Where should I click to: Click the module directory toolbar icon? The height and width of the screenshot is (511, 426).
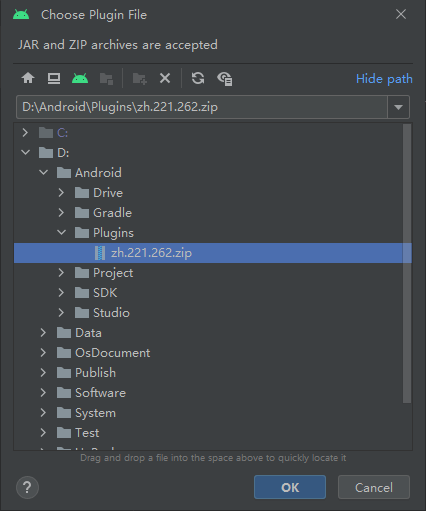tap(106, 79)
